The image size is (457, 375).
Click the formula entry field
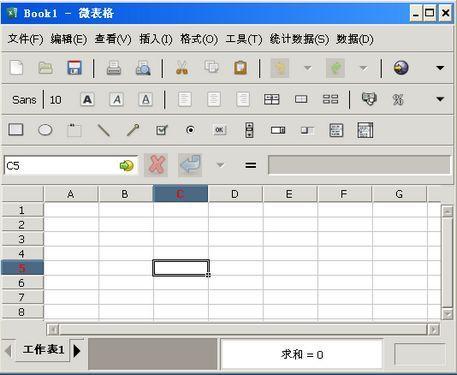359,165
